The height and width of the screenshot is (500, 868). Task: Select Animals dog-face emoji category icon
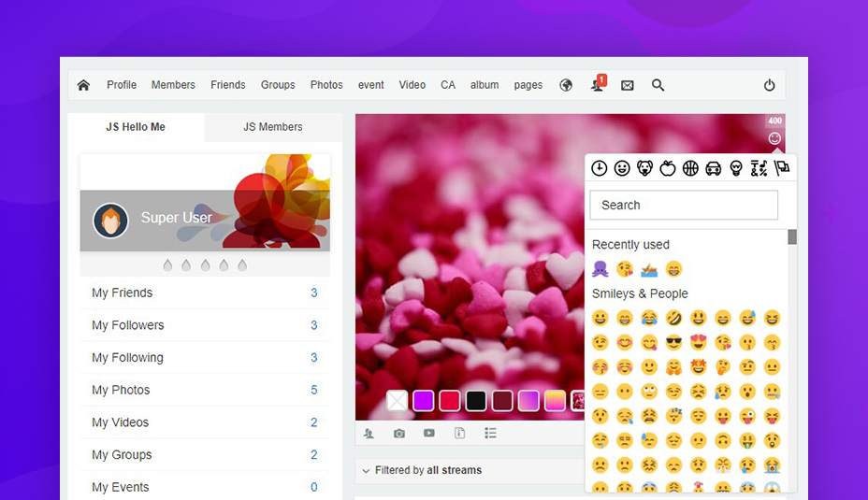click(x=644, y=168)
